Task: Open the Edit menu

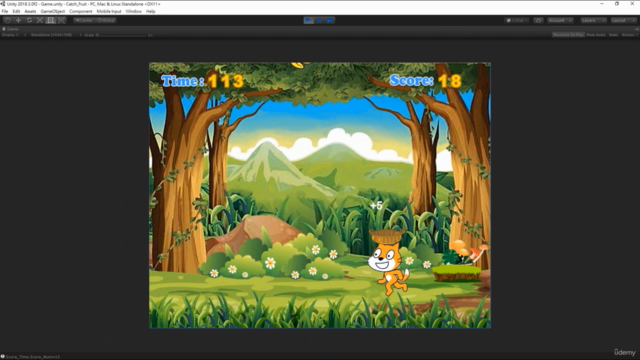Action: pyautogui.click(x=16, y=11)
